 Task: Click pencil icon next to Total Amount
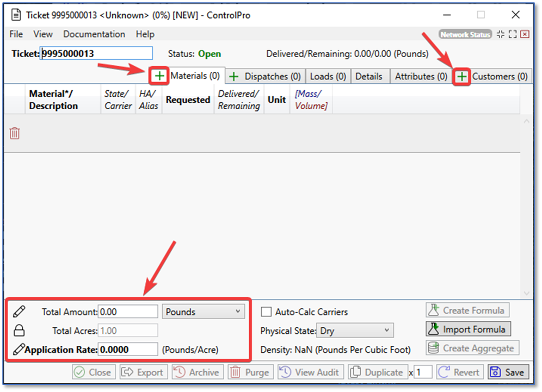pos(19,312)
